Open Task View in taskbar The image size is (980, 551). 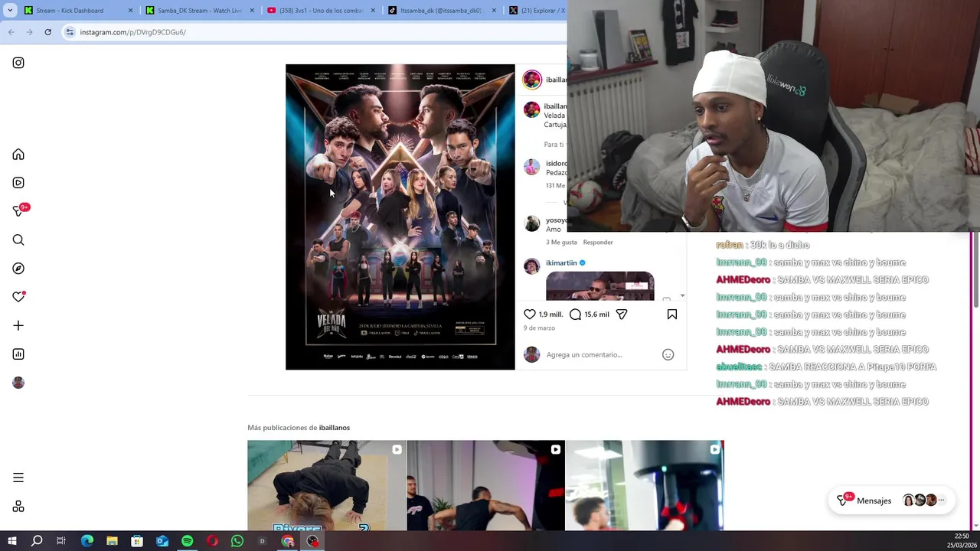[61, 541]
